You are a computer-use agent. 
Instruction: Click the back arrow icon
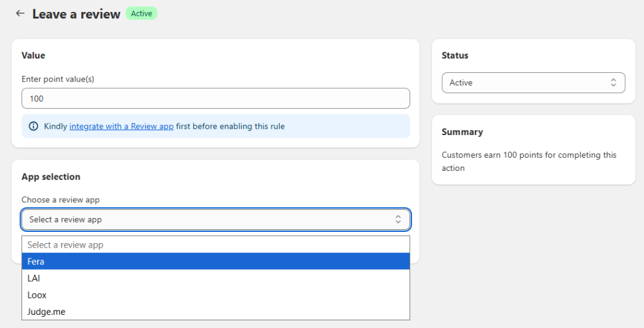pos(20,13)
